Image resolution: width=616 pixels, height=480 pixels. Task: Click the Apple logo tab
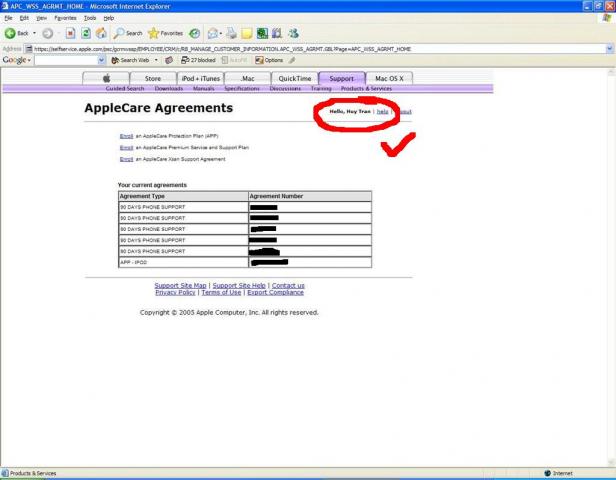pyautogui.click(x=106, y=78)
